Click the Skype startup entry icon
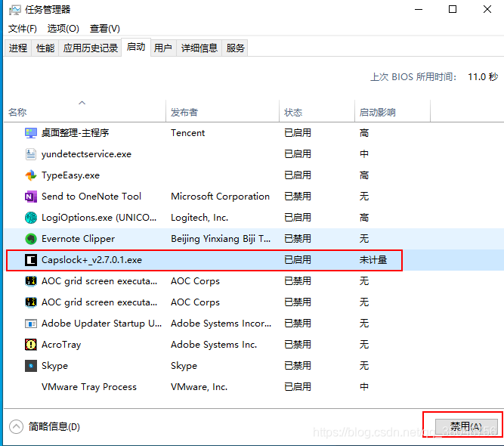 pos(31,366)
